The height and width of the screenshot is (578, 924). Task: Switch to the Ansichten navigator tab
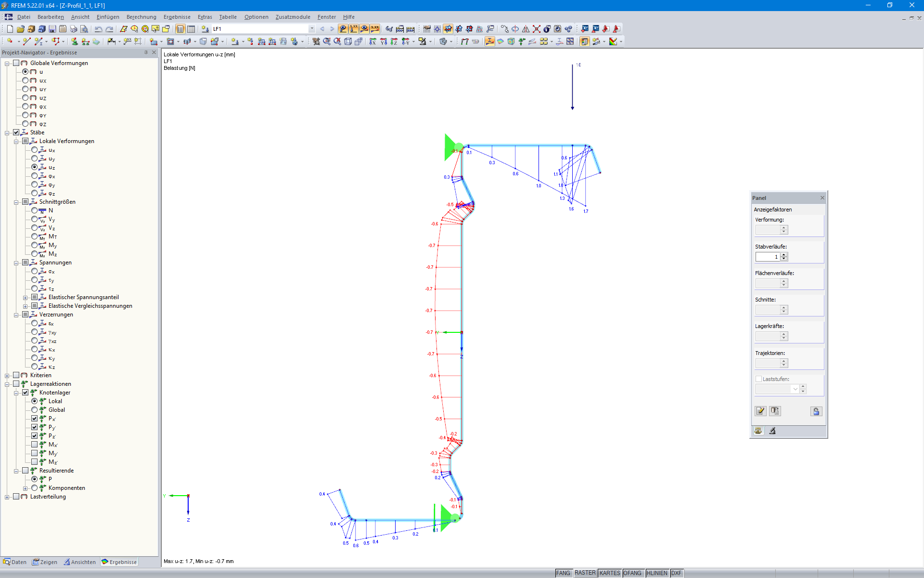pos(80,562)
